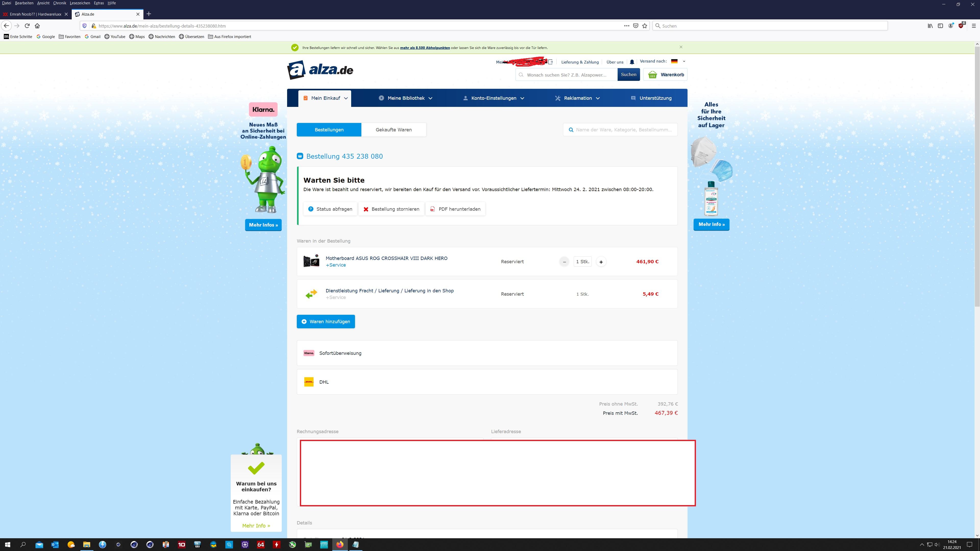Reload the page

click(x=27, y=26)
